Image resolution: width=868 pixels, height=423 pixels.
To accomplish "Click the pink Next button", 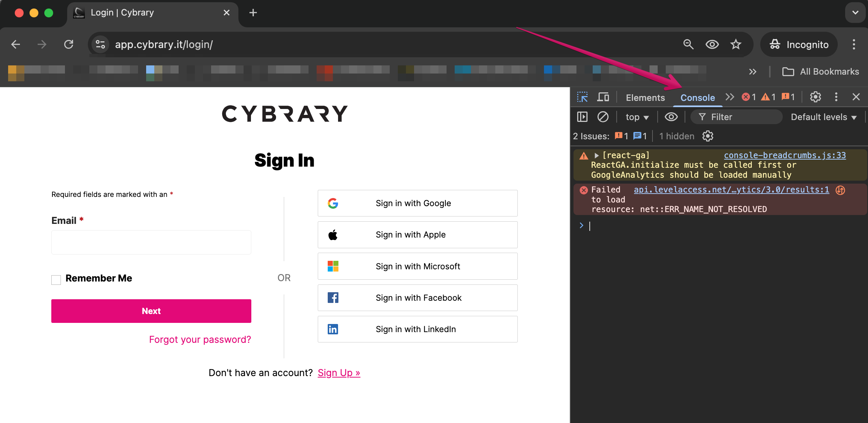I will [151, 311].
